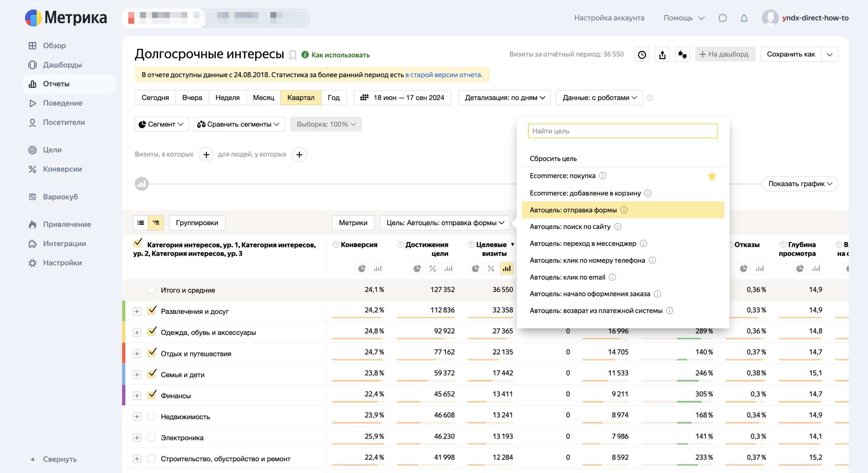Open the date range 18 июн — 17 сен 2024

(x=402, y=98)
